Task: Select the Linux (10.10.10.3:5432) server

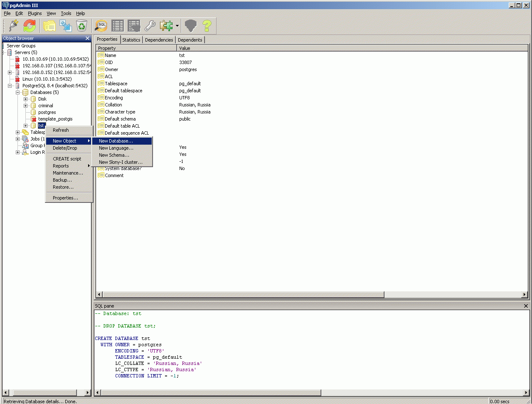Action: coord(47,79)
